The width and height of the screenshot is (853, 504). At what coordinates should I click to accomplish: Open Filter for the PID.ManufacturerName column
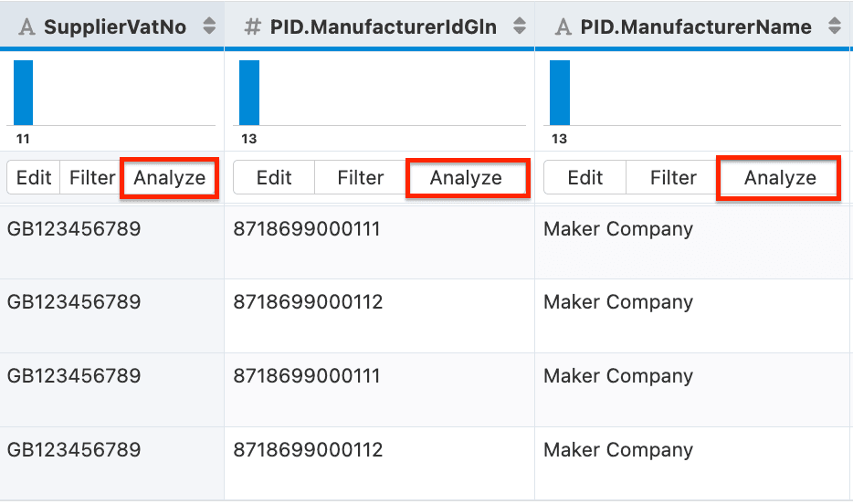pyautogui.click(x=673, y=178)
